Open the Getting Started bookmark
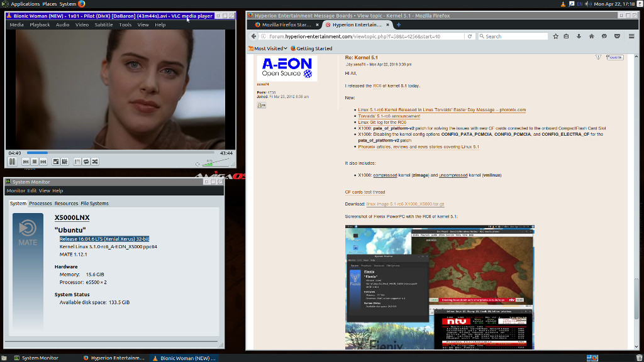Image resolution: width=644 pixels, height=362 pixels. [311, 48]
